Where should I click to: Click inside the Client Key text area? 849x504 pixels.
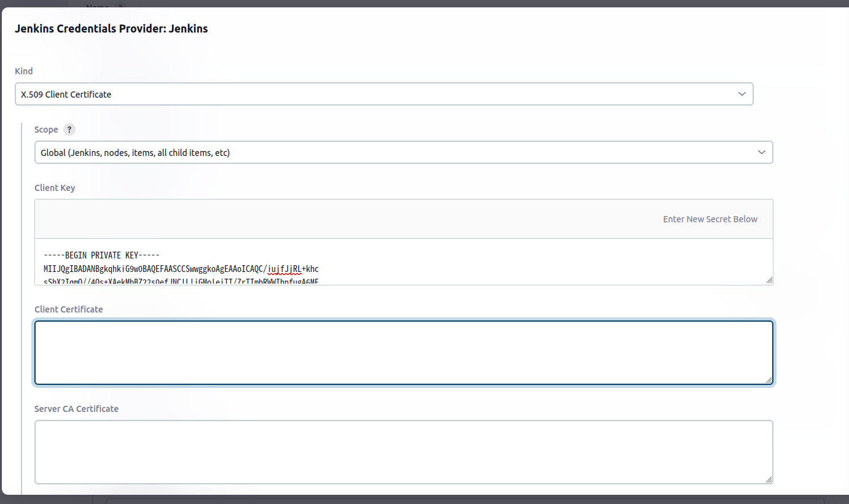point(404,262)
